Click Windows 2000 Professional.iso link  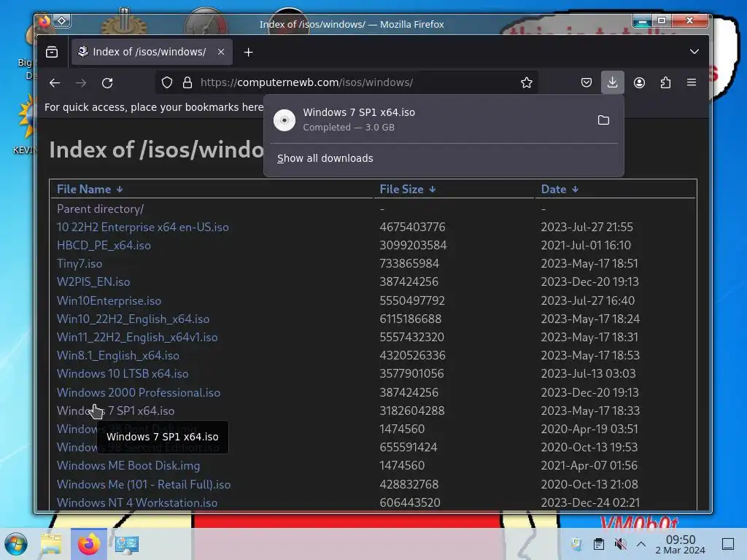138,393
